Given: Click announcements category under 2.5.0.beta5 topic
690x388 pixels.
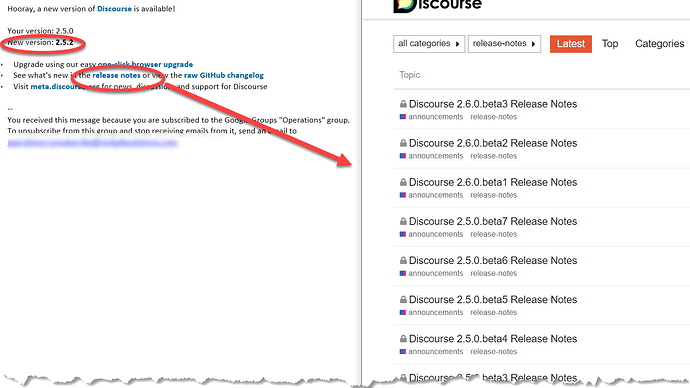Looking at the screenshot, I should 436,313.
